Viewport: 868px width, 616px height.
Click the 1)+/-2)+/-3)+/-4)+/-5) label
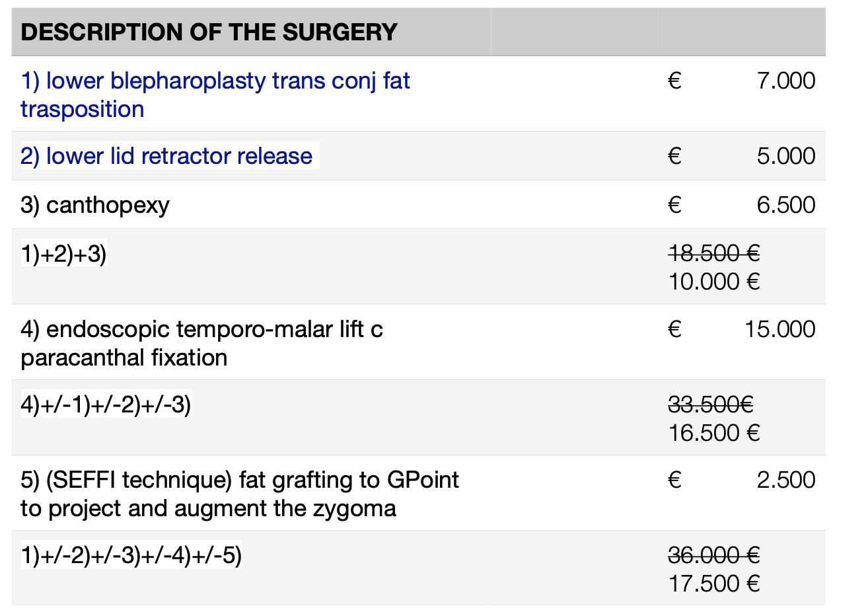[x=131, y=555]
